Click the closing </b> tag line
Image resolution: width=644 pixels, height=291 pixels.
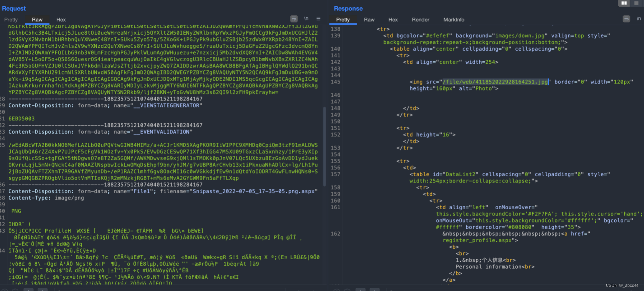[x=456, y=273]
